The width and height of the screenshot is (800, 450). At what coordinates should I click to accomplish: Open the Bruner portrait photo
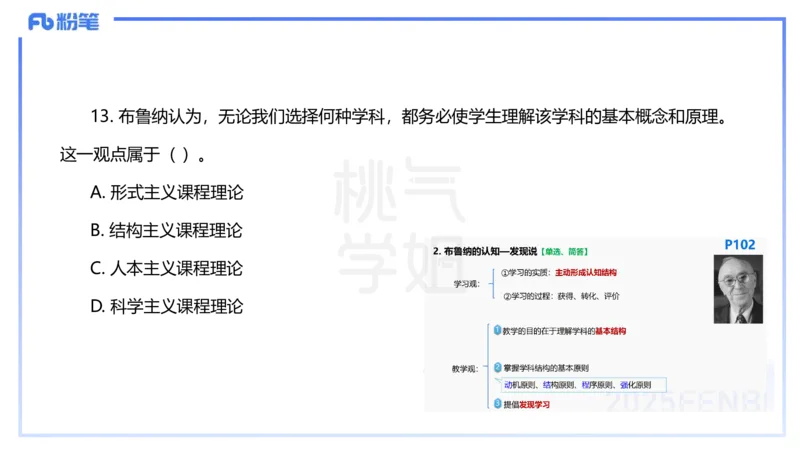[x=738, y=289]
